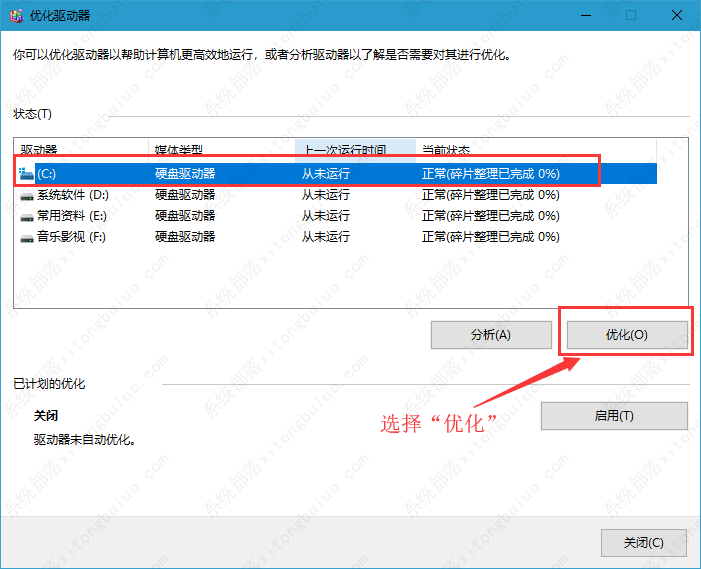Viewport: 701px width, 569px height.
Task: Sort by 当前状态 column header
Action: [x=536, y=148]
